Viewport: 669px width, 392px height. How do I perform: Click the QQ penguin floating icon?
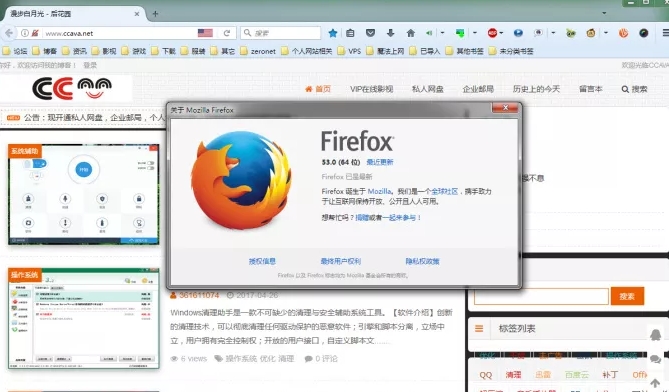point(656,334)
